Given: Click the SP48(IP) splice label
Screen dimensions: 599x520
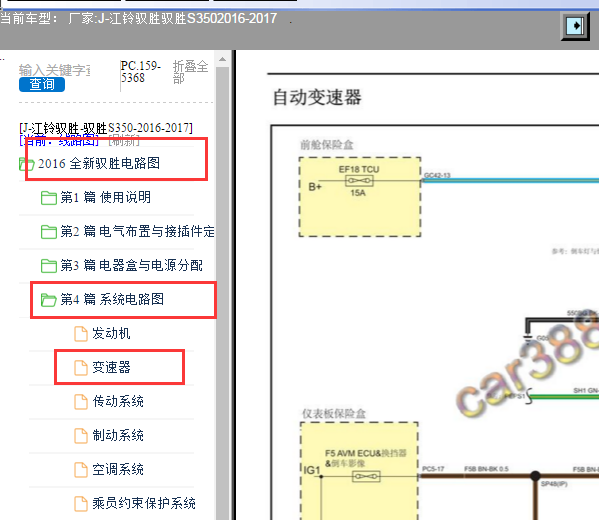Looking at the screenshot, I should (x=554, y=484).
